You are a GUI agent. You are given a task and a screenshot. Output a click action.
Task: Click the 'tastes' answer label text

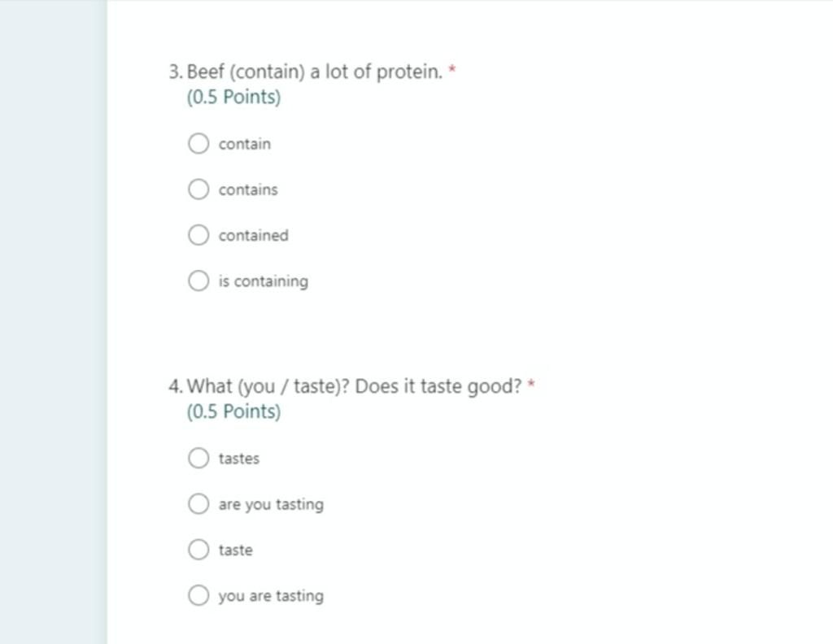pyautogui.click(x=239, y=459)
